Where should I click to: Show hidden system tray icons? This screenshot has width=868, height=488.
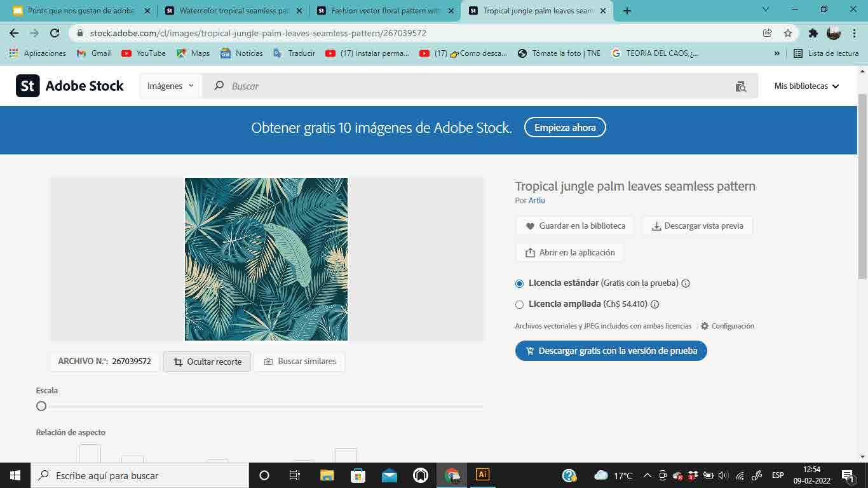coord(648,475)
